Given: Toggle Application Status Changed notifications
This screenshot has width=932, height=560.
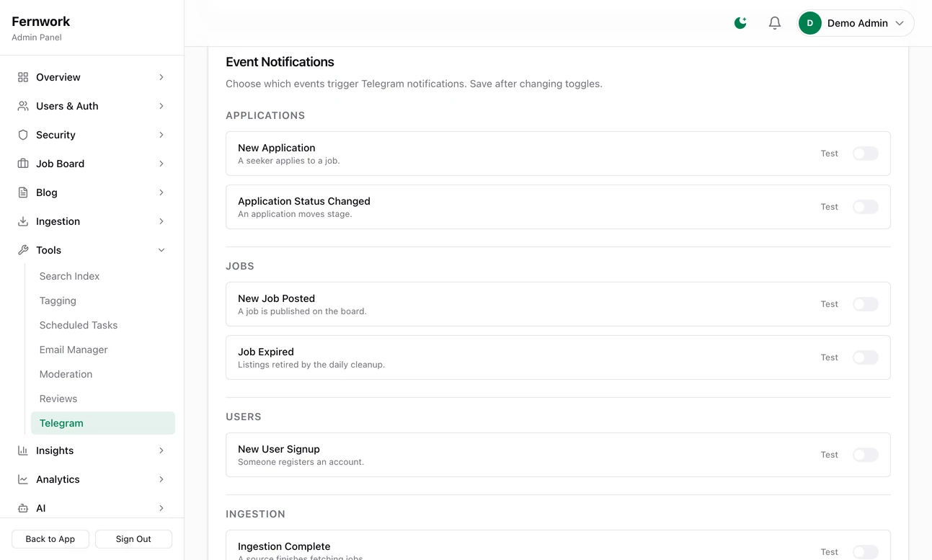Looking at the screenshot, I should point(866,207).
